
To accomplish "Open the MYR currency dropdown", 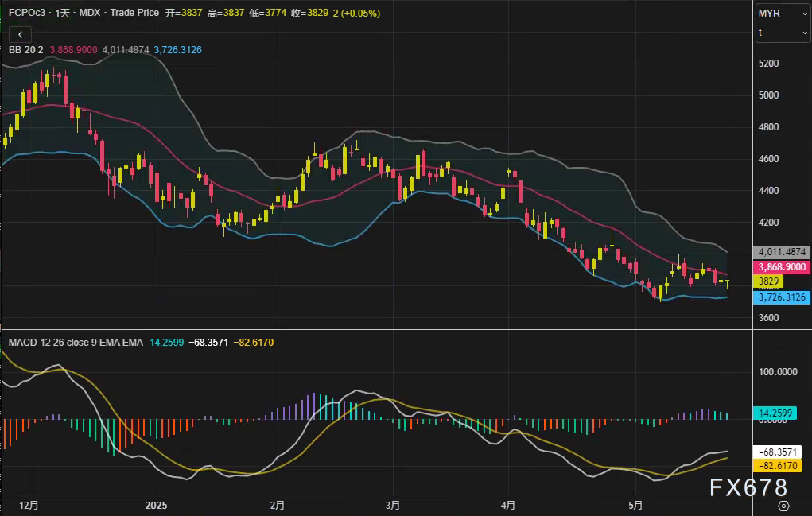I will pos(783,14).
